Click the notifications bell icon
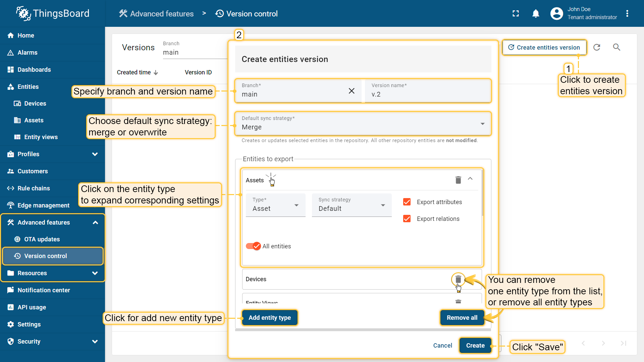 pos(536,14)
